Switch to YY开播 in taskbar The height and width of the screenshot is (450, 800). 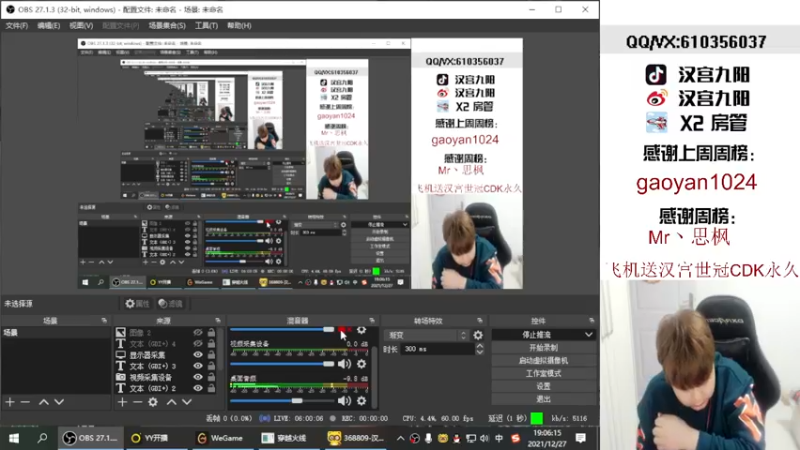click(x=149, y=438)
